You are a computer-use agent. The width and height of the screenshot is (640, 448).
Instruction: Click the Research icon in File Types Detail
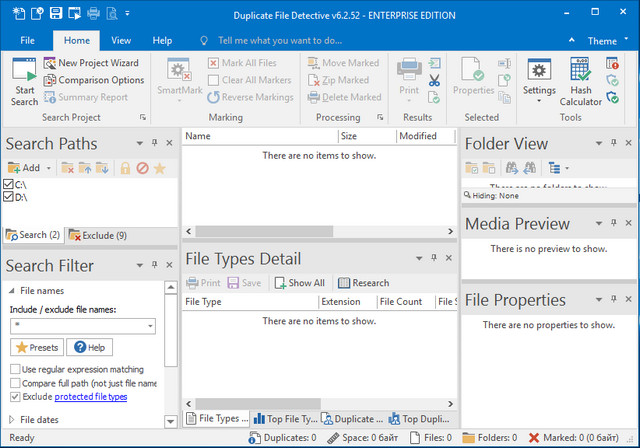[345, 283]
